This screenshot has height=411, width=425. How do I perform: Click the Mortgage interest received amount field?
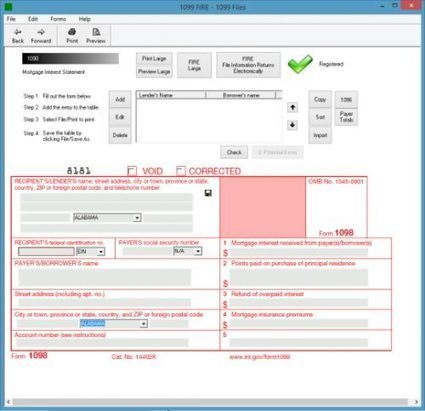(x=299, y=252)
